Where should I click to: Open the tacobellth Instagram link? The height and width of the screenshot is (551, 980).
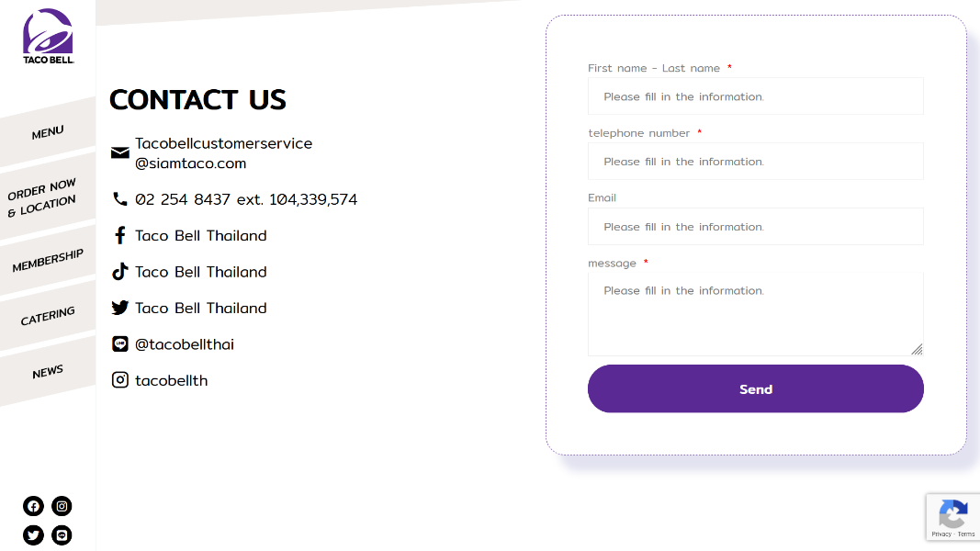(x=172, y=380)
